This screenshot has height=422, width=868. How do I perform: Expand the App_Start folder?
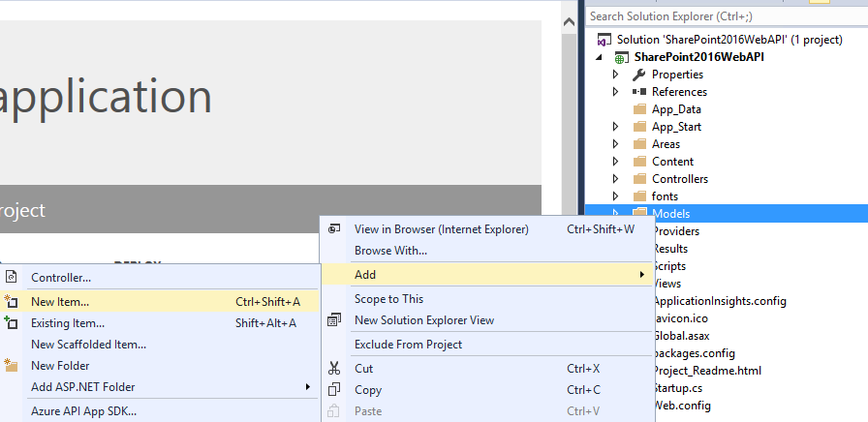click(x=615, y=127)
